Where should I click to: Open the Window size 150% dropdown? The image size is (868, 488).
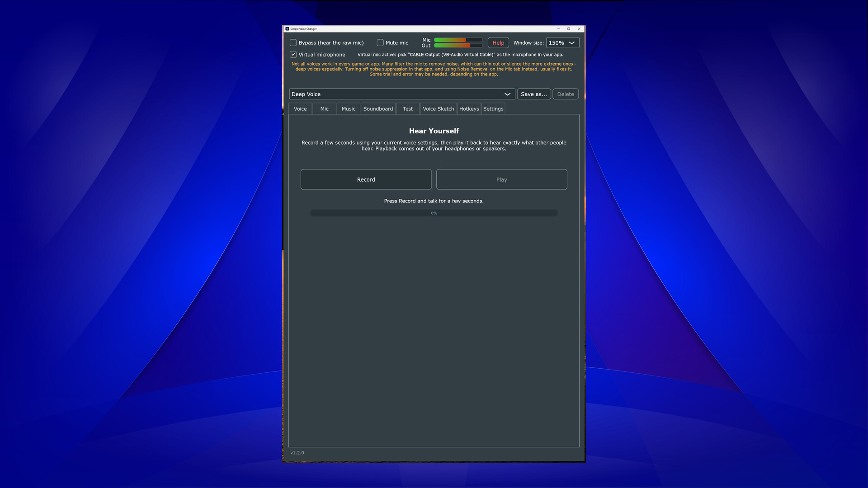click(562, 43)
